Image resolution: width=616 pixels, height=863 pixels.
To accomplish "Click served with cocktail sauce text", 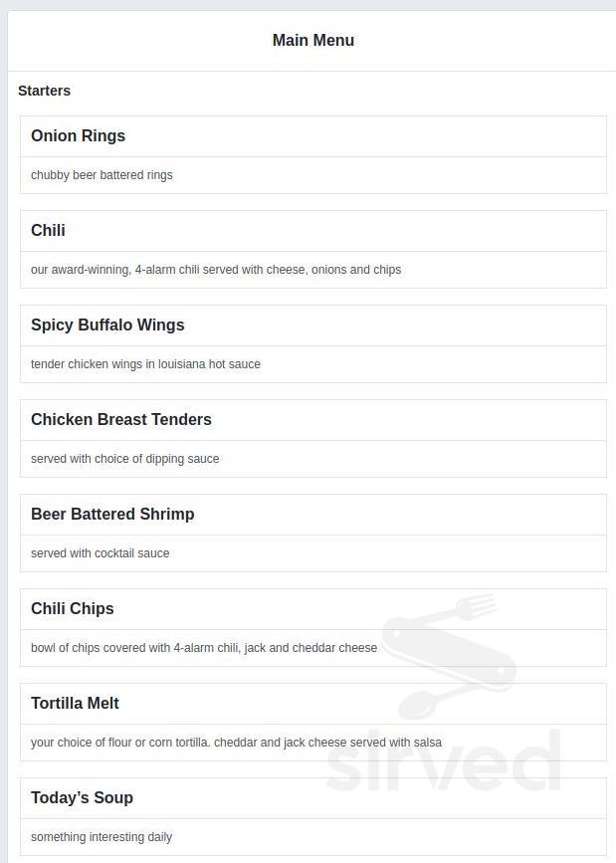I will click(101, 553).
